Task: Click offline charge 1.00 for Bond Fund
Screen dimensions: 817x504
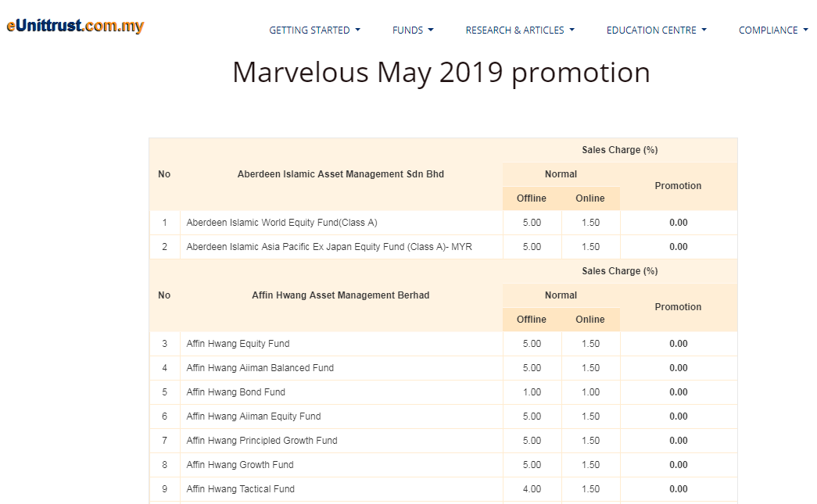Action: pos(532,392)
